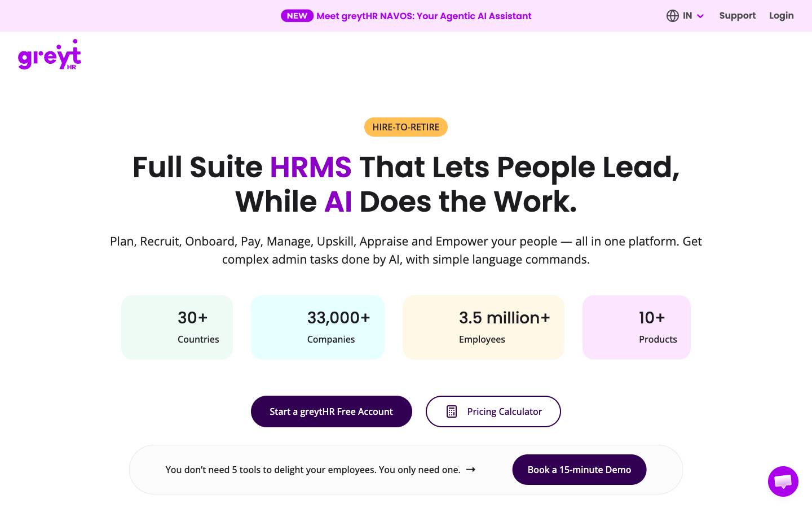Open the Support menu item
The image size is (812, 508).
pos(737,16)
